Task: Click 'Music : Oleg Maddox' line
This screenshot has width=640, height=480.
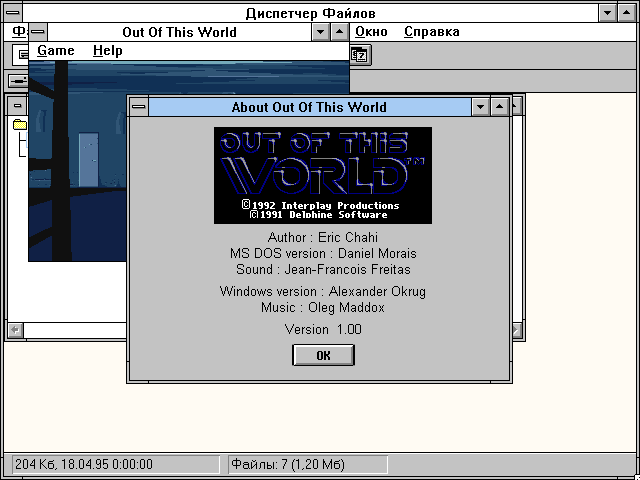Action: (323, 307)
